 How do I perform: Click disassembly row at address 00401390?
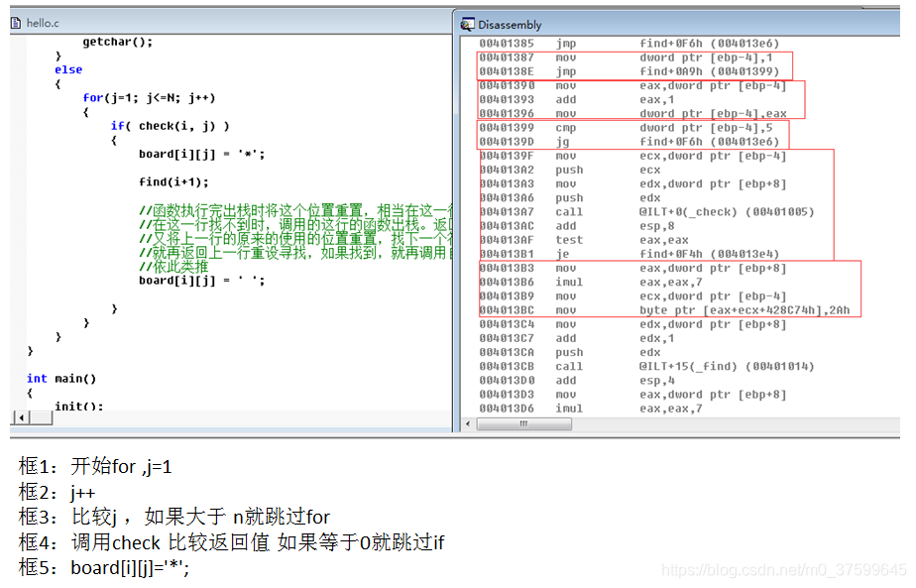pos(632,85)
